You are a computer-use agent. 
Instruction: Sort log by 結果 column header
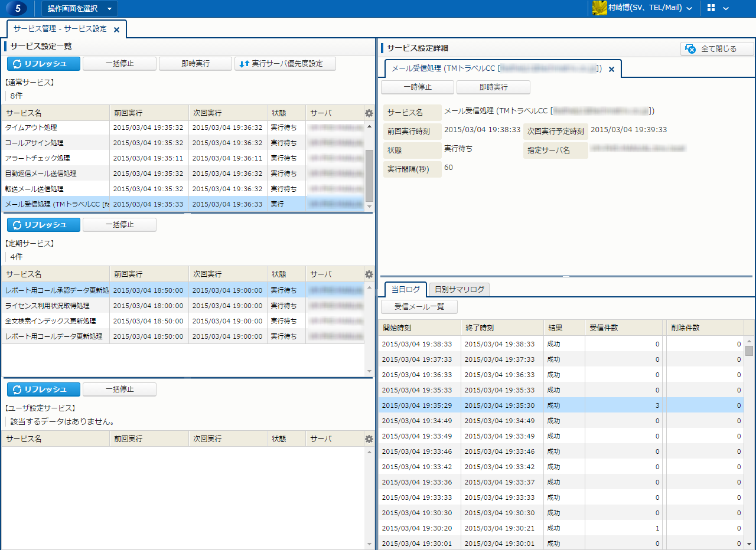[564, 328]
